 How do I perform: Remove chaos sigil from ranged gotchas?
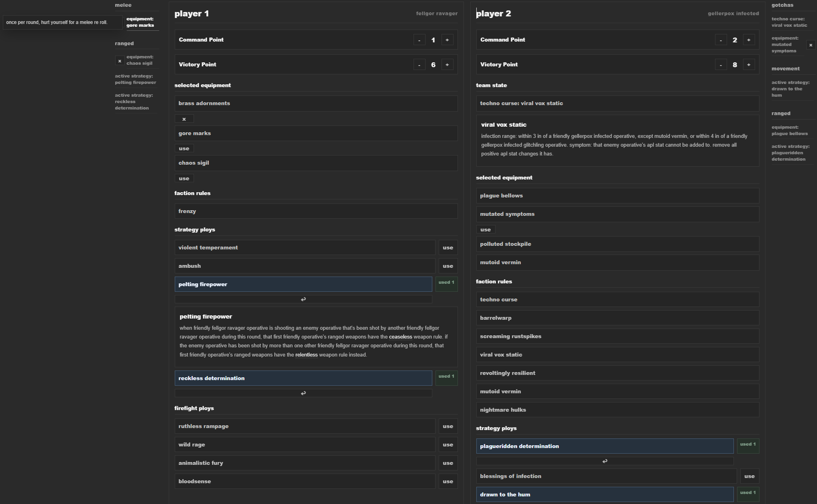119,61
